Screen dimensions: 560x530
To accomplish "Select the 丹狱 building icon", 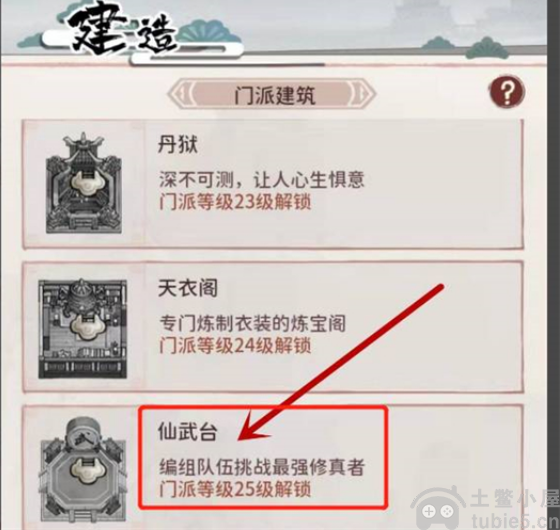I will [x=84, y=183].
